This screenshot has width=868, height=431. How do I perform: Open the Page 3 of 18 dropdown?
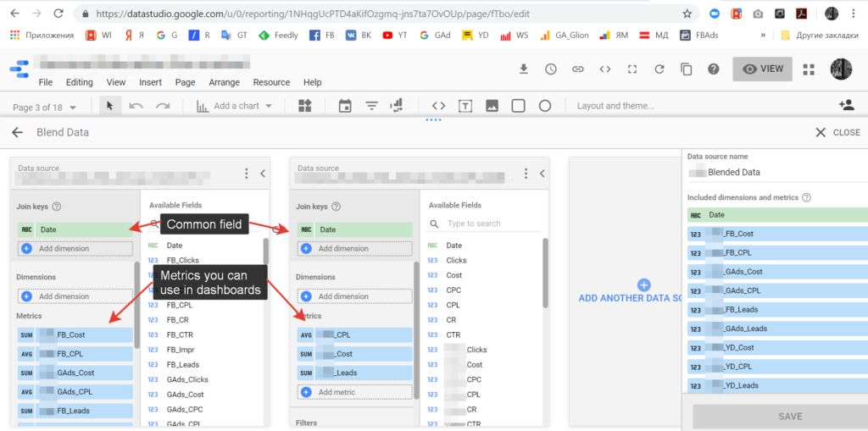coord(45,107)
